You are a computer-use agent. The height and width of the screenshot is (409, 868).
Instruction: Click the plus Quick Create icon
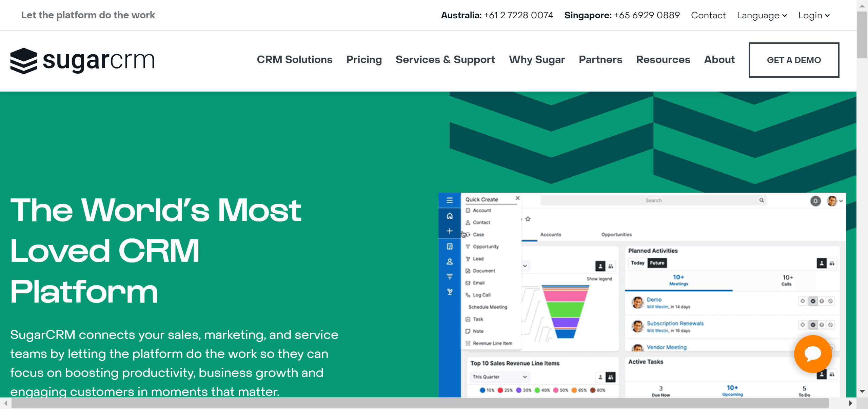450,231
